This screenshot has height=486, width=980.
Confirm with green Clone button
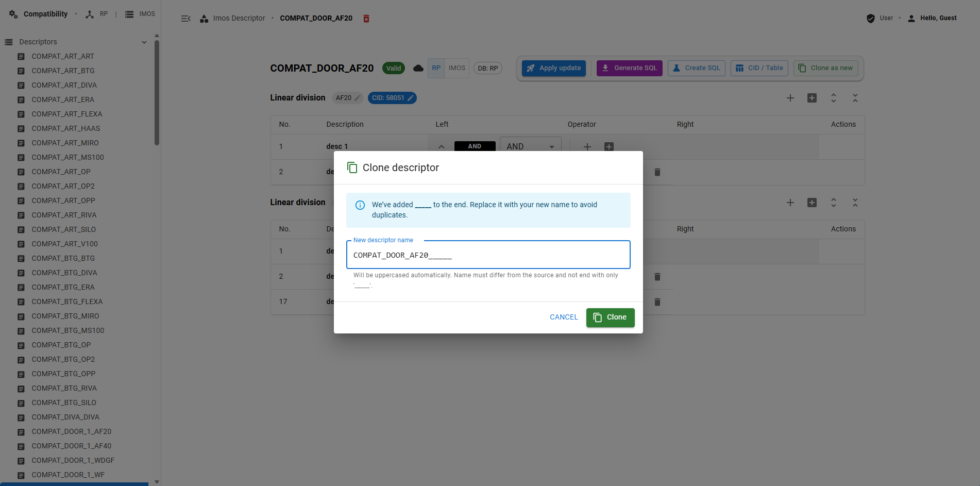[611, 317]
